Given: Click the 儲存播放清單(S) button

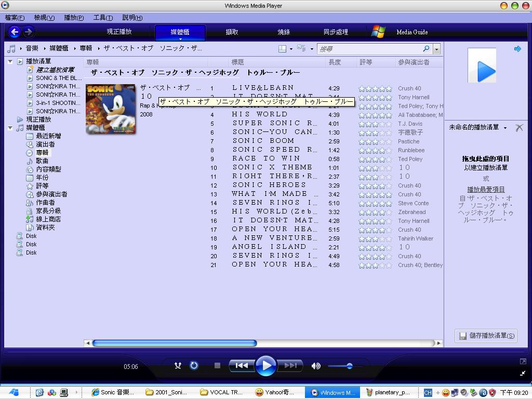Looking at the screenshot, I should pos(485,336).
